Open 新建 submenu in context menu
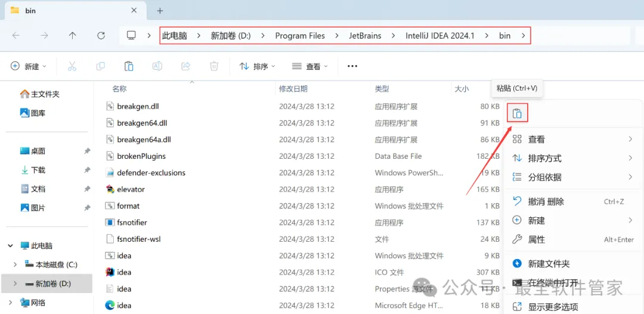Viewport: 644px width, 314px height. [573, 221]
